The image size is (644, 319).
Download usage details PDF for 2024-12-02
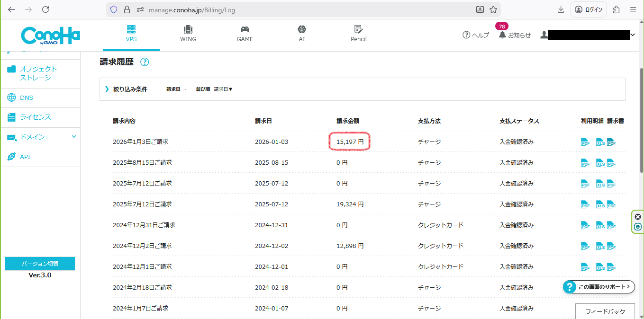point(585,246)
